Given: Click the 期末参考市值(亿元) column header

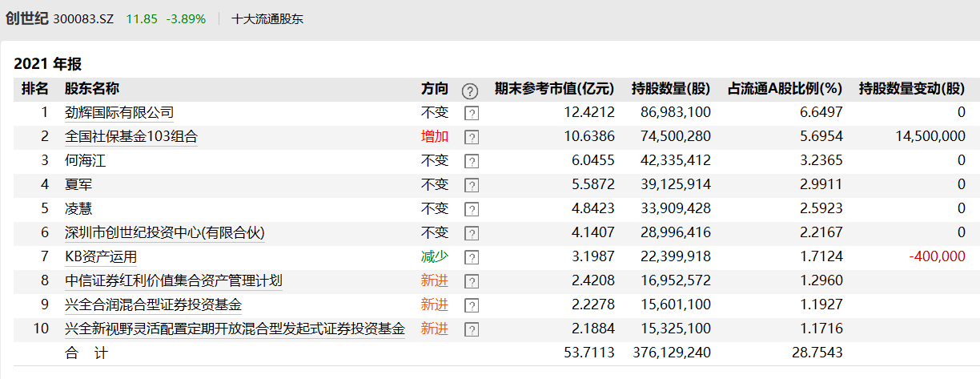Looking at the screenshot, I should [x=554, y=89].
